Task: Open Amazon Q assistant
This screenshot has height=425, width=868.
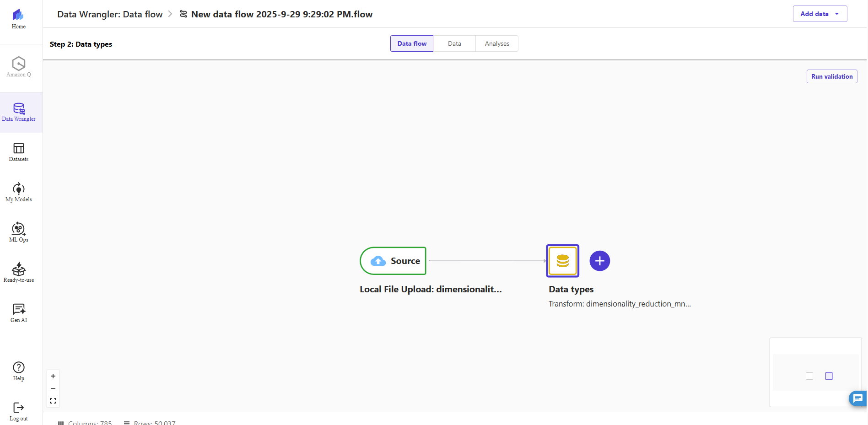Action: pos(18,67)
